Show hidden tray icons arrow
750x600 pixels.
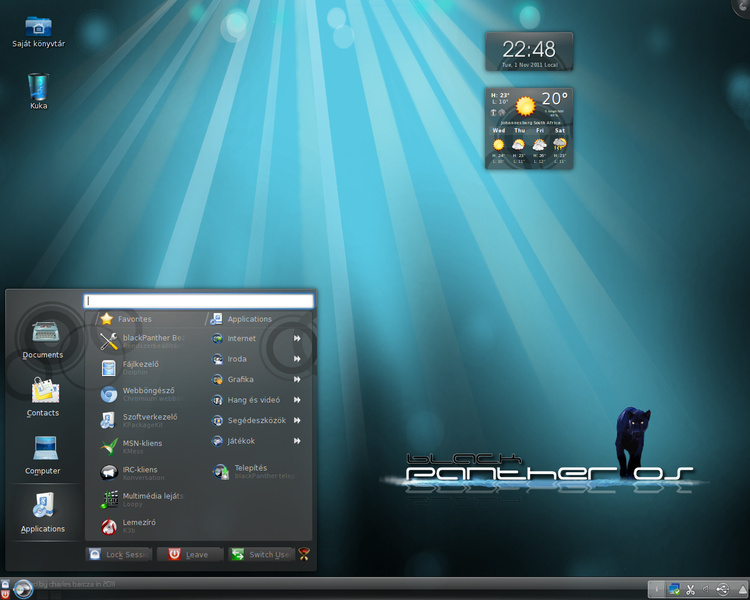point(742,589)
